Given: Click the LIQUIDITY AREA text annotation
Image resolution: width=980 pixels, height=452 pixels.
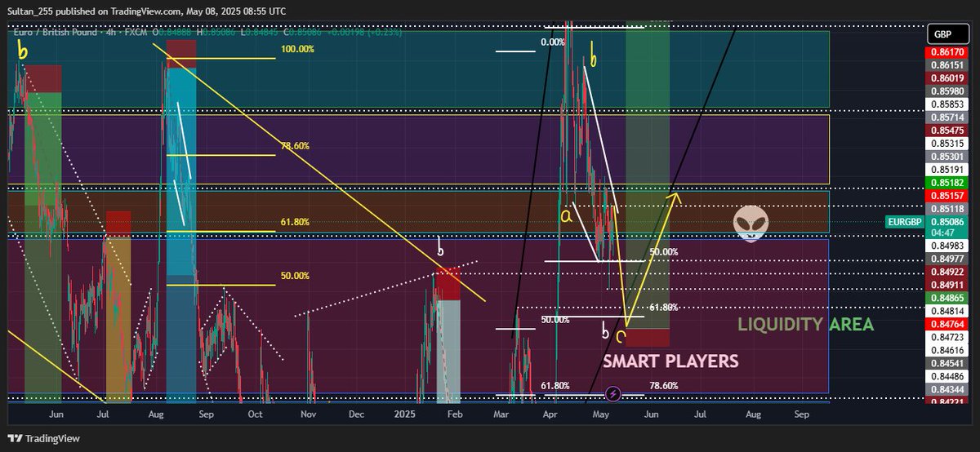Looking at the screenshot, I should [x=805, y=325].
